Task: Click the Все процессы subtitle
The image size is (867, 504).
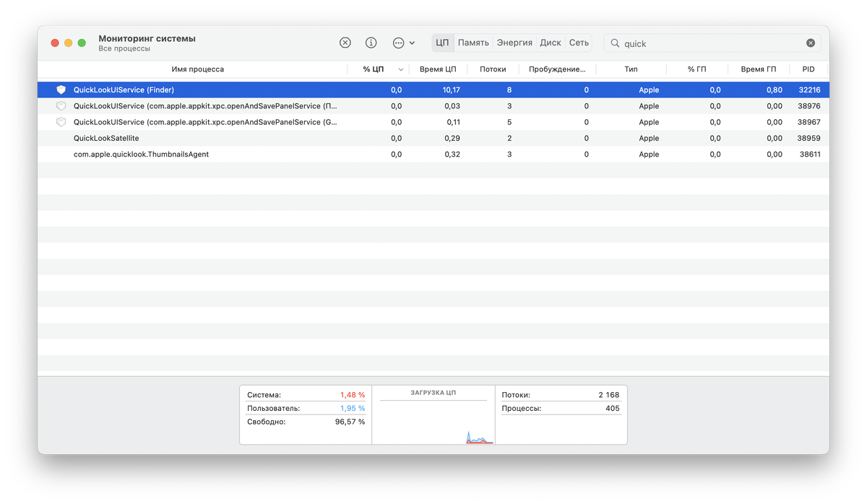Action: click(x=124, y=49)
